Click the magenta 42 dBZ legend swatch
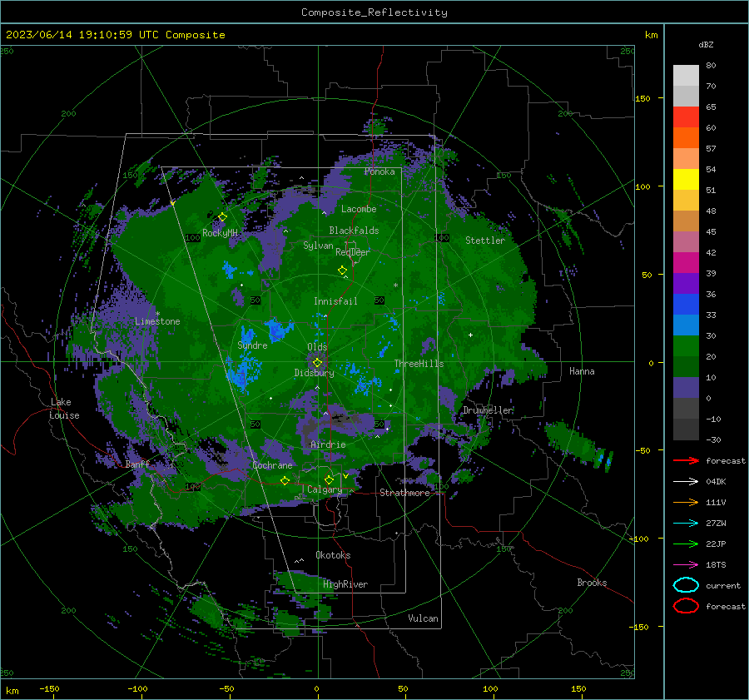Screen dimensions: 749x700 [x=686, y=262]
